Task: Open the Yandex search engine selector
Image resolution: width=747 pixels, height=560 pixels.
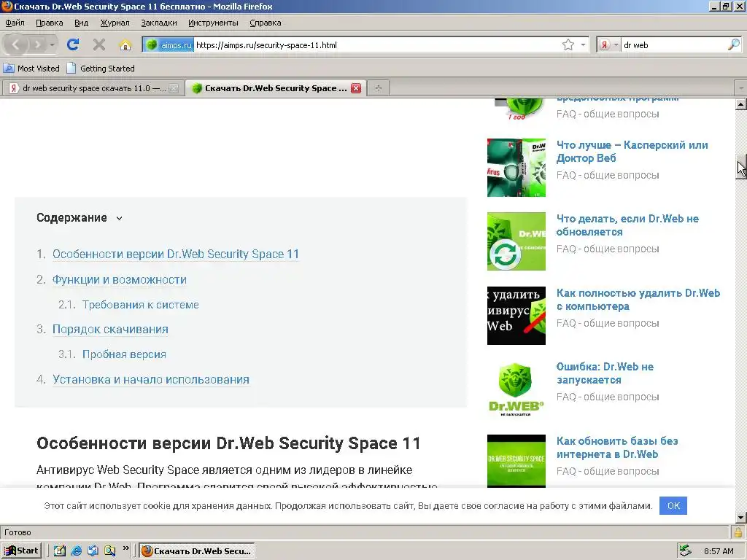Action: pyautogui.click(x=608, y=44)
